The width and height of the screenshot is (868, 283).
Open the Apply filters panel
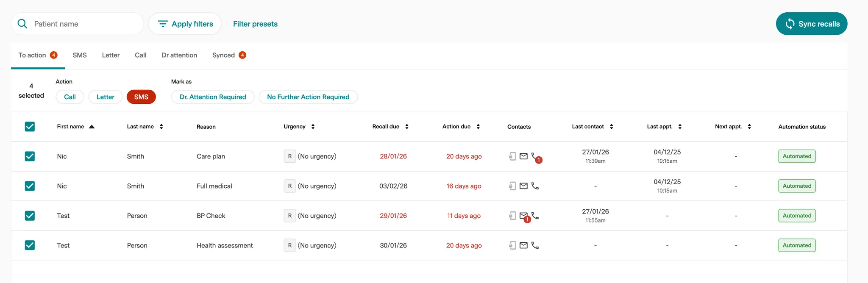tap(185, 24)
